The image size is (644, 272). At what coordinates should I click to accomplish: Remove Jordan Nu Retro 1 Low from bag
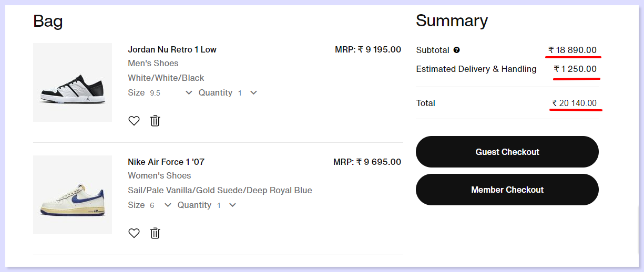155,121
